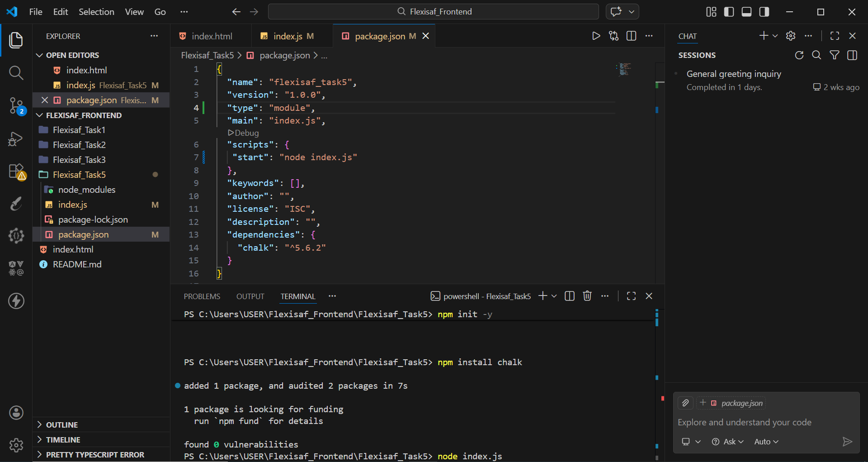Toggle the panel visibility
Image resolution: width=868 pixels, height=462 pixels.
(x=746, y=12)
